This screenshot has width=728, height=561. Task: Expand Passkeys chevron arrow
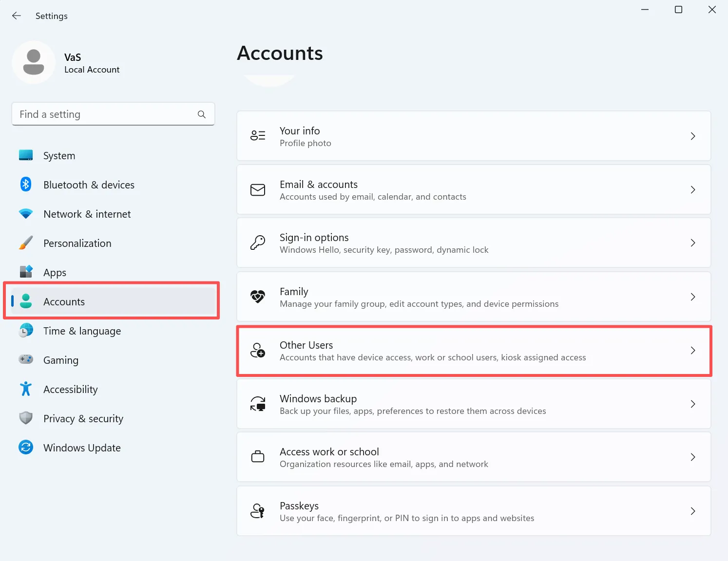click(x=693, y=511)
